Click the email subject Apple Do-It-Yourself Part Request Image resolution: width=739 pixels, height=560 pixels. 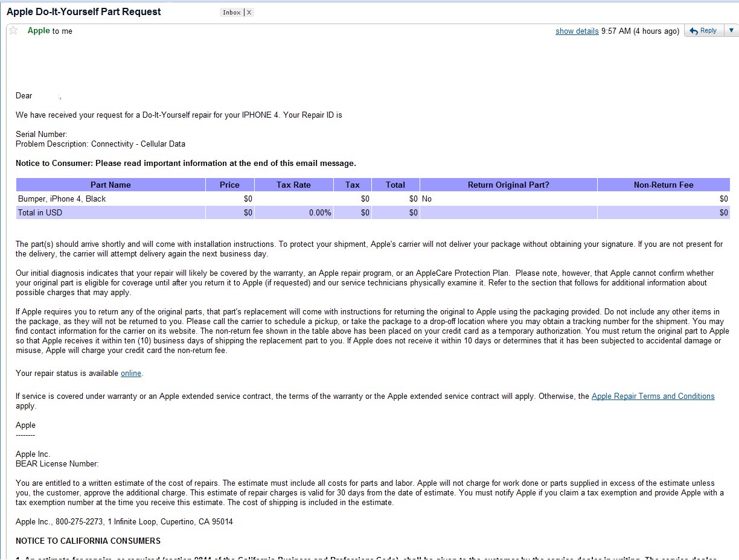pyautogui.click(x=84, y=12)
